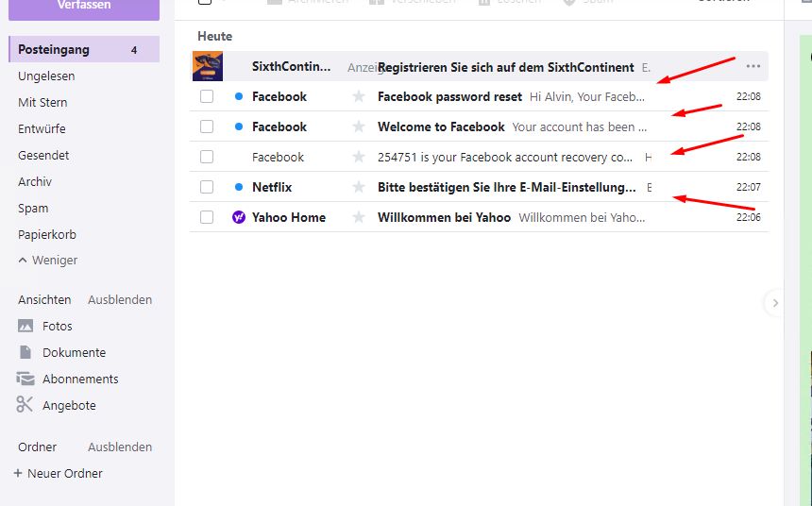Image resolution: width=812 pixels, height=506 pixels.
Task: Open the Abonnements view icon
Action: coord(25,379)
